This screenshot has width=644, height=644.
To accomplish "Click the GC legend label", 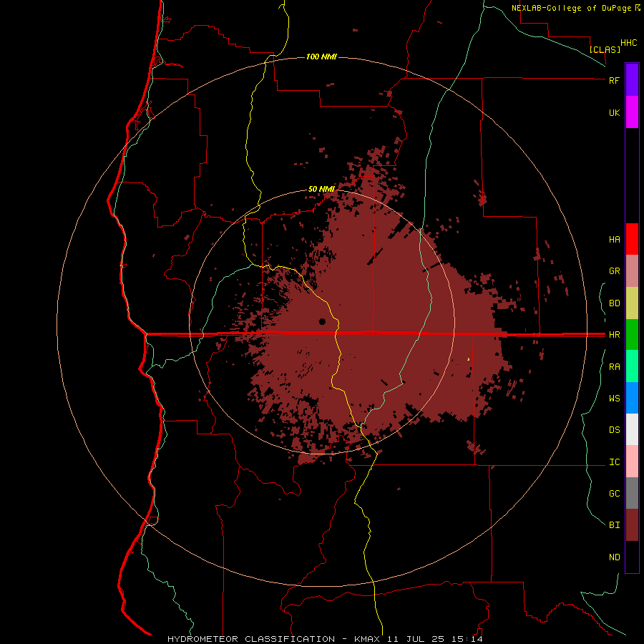I will (614, 493).
